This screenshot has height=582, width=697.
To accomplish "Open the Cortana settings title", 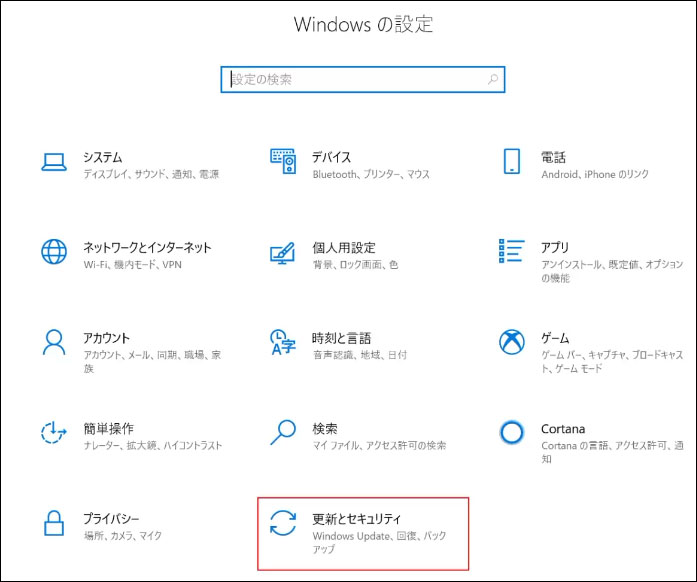I will point(563,429).
